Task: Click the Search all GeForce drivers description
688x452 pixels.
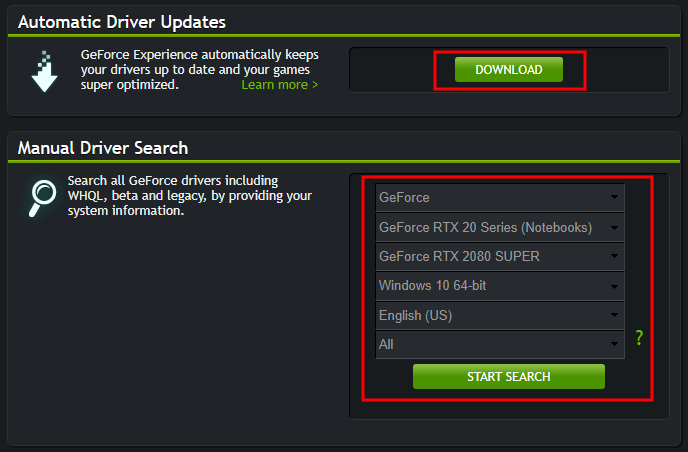Action: coord(190,196)
